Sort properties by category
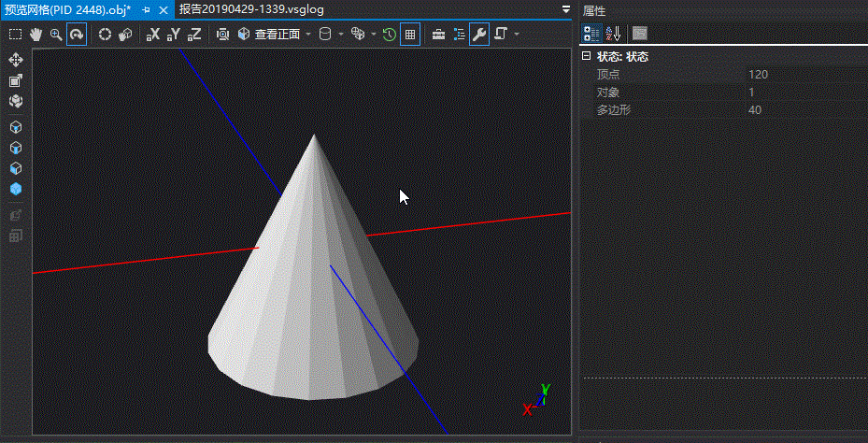Image resolution: width=868 pixels, height=443 pixels. 592,34
